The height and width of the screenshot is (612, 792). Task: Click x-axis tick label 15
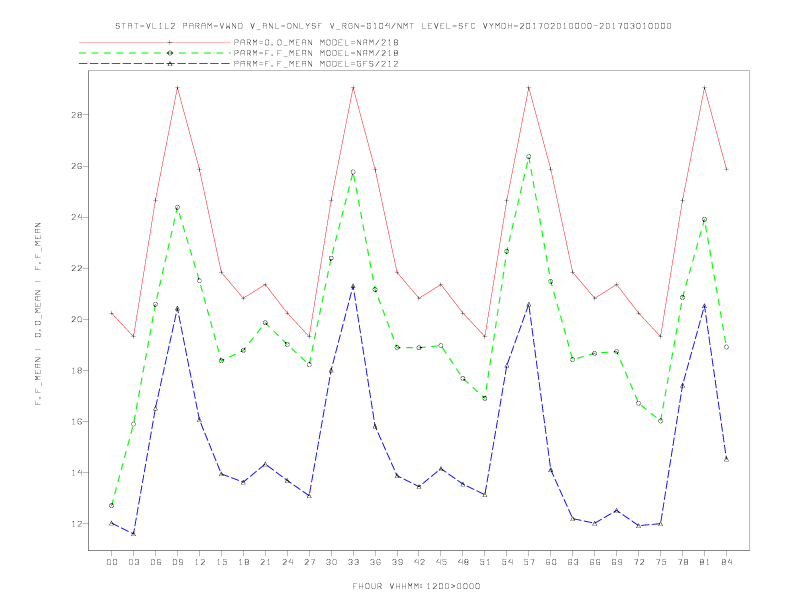tap(221, 562)
